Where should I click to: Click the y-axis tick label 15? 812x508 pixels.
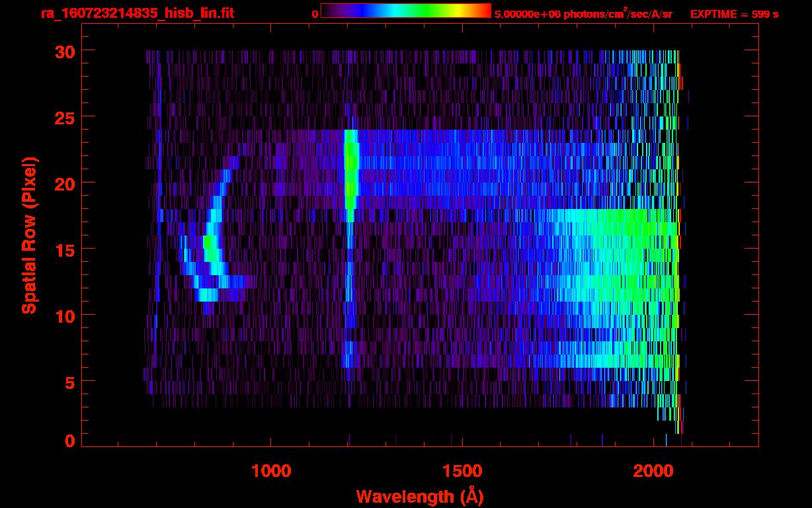(63, 249)
